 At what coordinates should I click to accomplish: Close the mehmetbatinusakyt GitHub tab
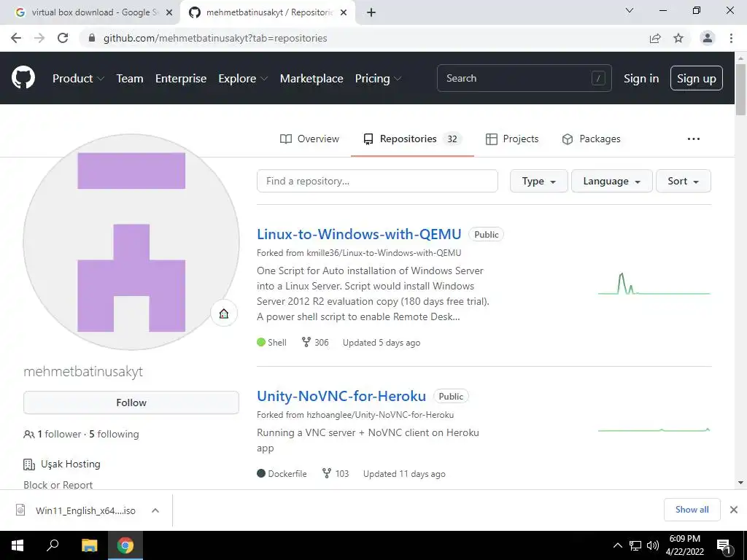point(344,13)
